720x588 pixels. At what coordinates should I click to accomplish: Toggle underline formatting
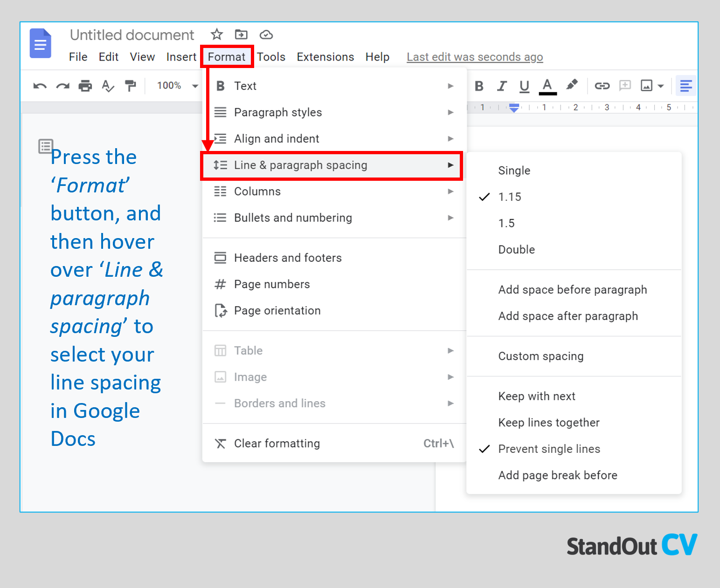(524, 86)
